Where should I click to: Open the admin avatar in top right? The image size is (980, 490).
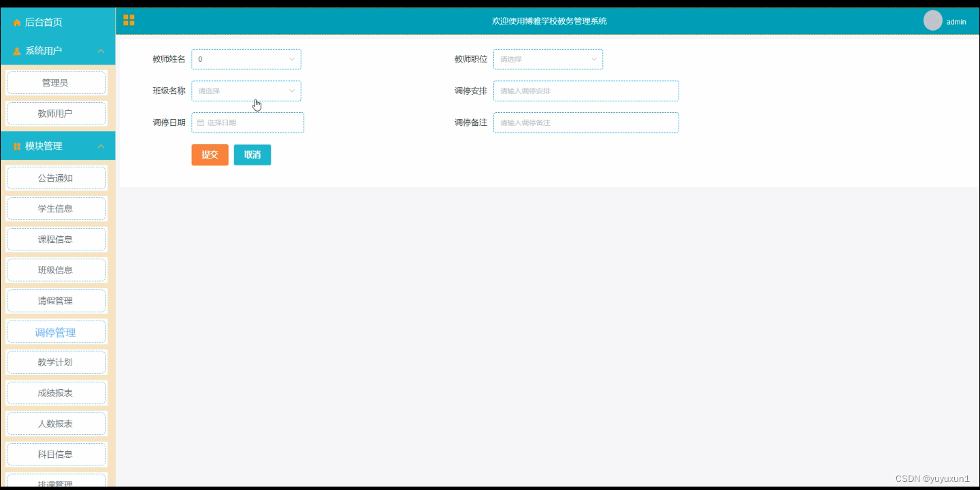pos(932,20)
